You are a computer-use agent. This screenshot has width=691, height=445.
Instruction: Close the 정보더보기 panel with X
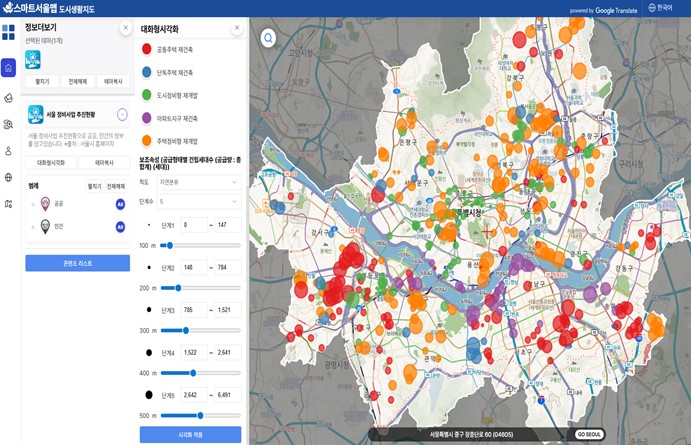tap(124, 29)
